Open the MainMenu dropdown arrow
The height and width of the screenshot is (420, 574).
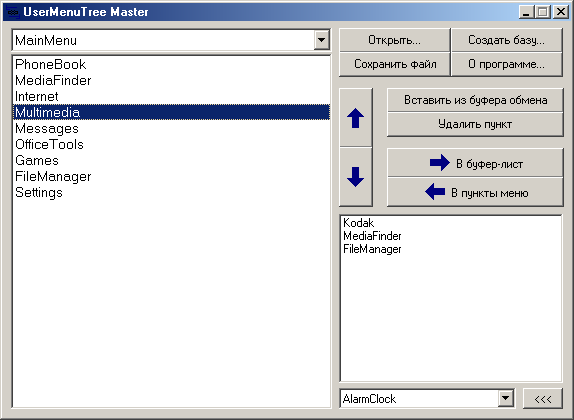tap(321, 40)
